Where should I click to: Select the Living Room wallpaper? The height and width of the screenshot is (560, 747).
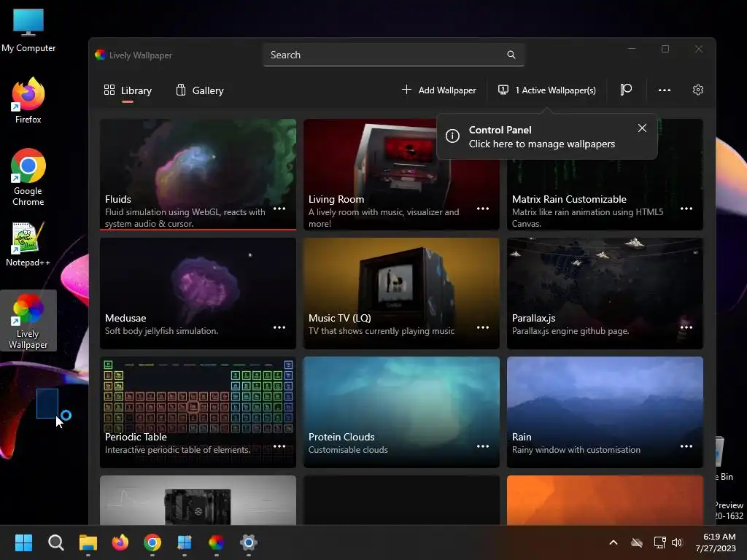coord(401,174)
